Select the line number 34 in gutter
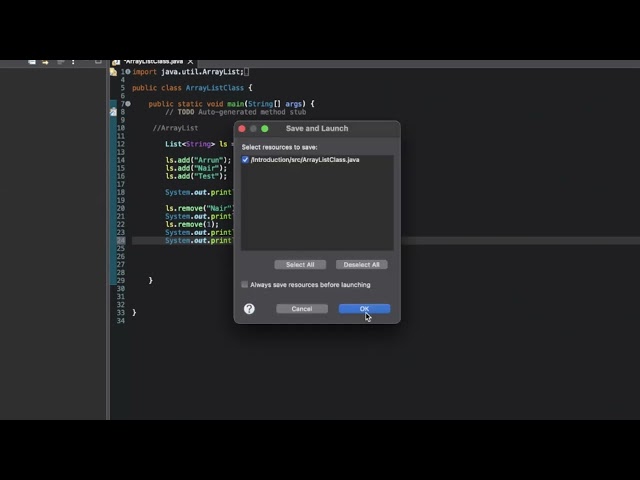Image resolution: width=640 pixels, height=480 pixels. 121,321
